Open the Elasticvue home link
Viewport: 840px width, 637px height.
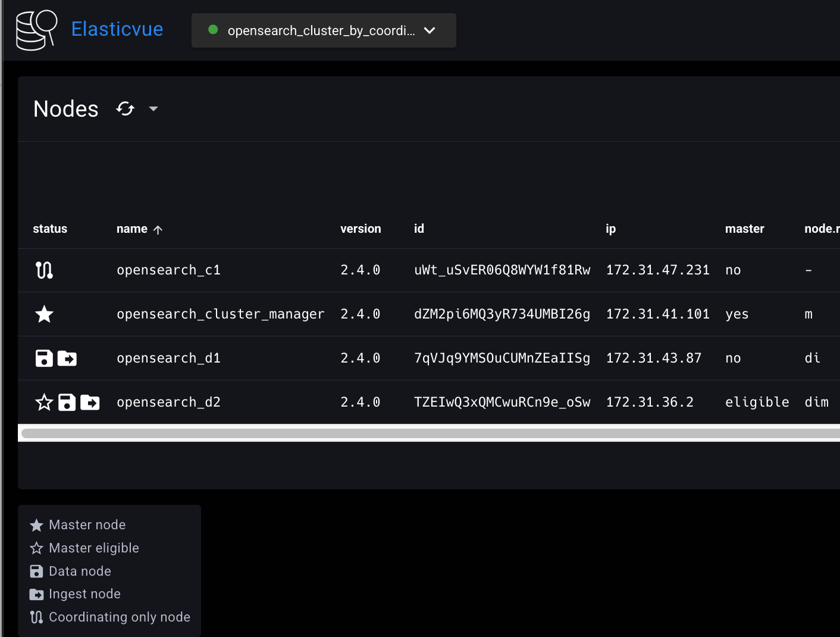(117, 29)
